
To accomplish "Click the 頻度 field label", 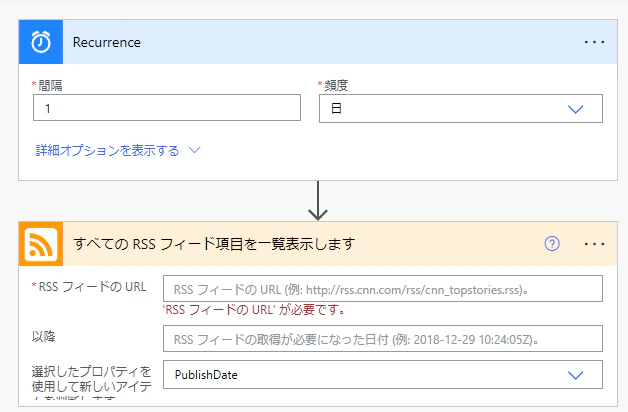I will click(x=336, y=85).
